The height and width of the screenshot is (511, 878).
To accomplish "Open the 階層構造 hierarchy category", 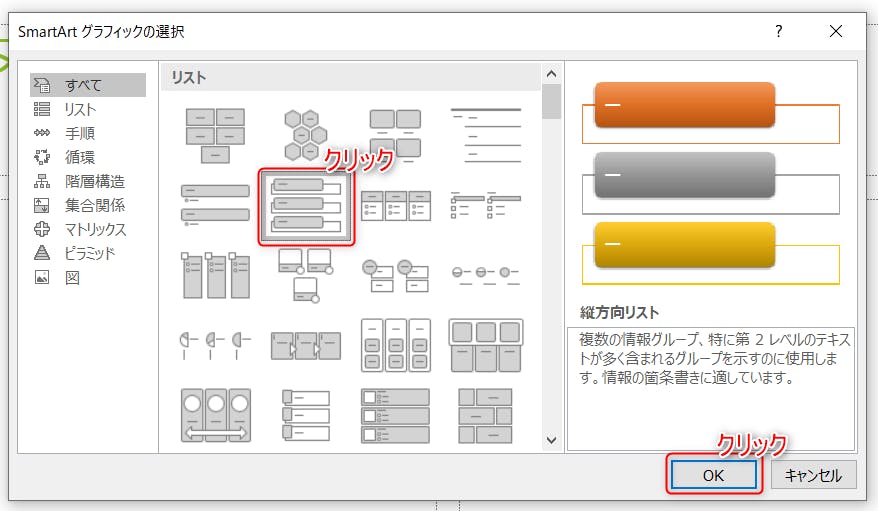I will (x=95, y=182).
